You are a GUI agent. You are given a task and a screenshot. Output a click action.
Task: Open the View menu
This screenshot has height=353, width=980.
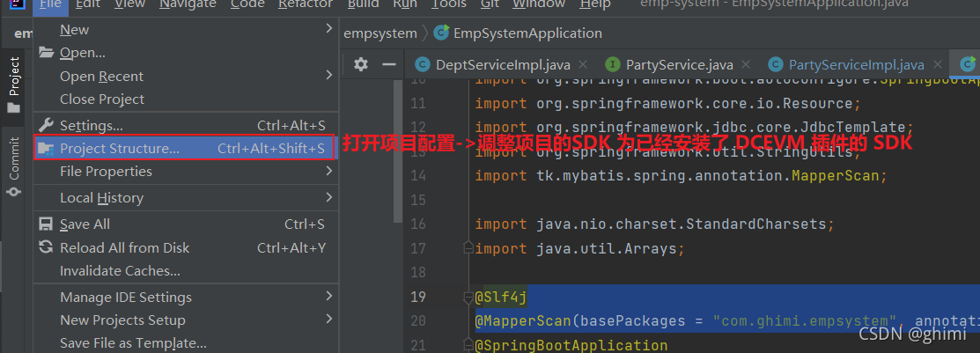click(x=129, y=4)
